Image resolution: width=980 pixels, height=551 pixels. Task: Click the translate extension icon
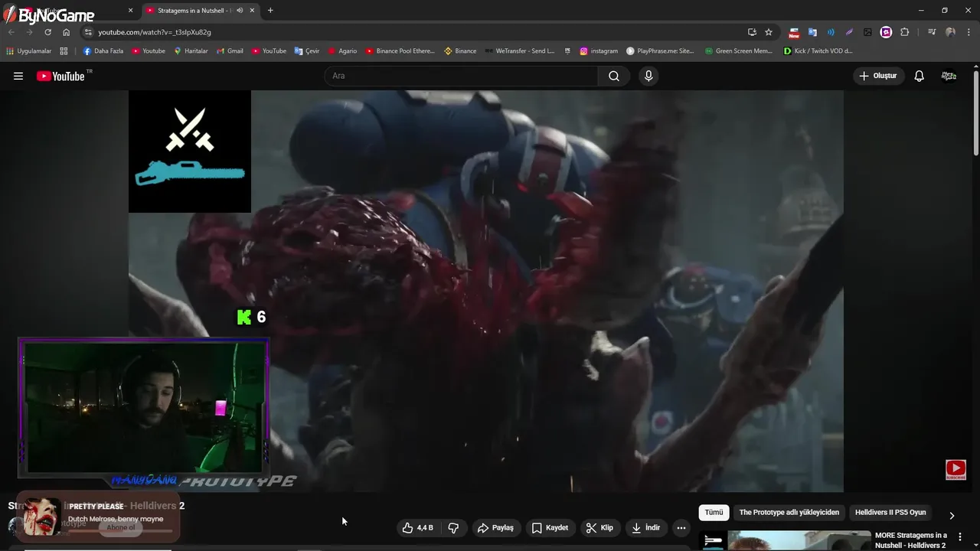pos(812,32)
